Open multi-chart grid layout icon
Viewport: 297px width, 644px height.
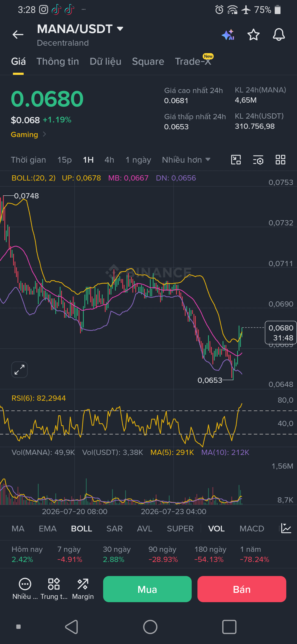tap(280, 160)
